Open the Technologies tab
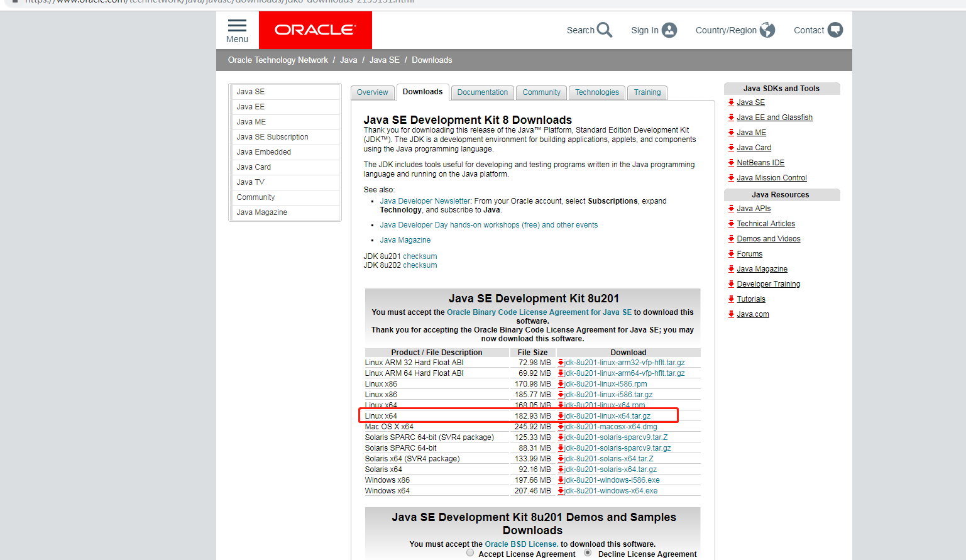Viewport: 966px width, 560px height. 597,92
